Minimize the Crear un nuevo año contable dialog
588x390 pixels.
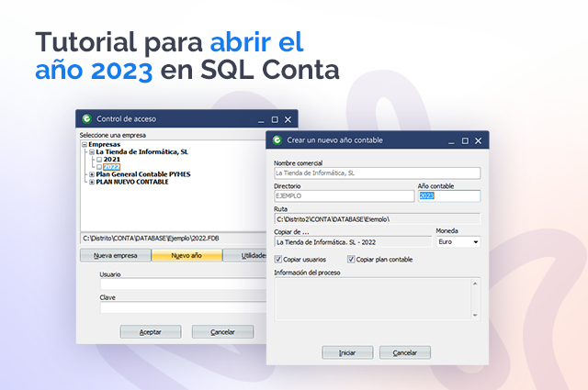click(x=450, y=140)
